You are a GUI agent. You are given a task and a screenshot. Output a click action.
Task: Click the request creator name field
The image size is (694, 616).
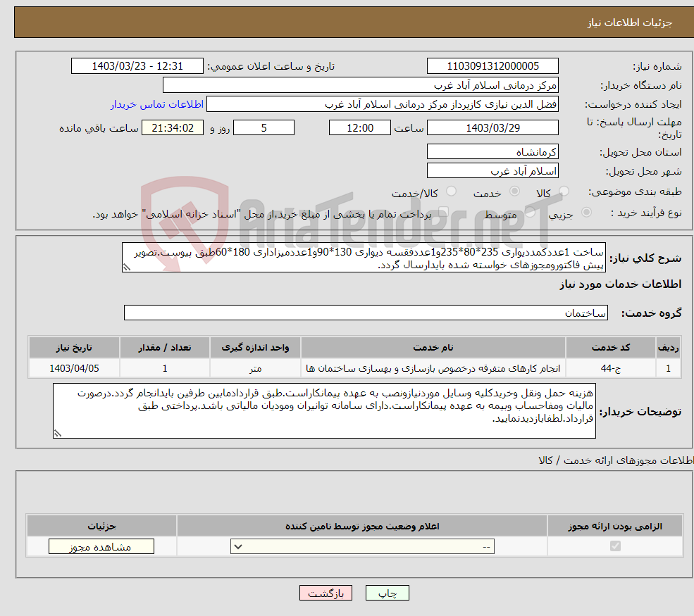[383, 104]
